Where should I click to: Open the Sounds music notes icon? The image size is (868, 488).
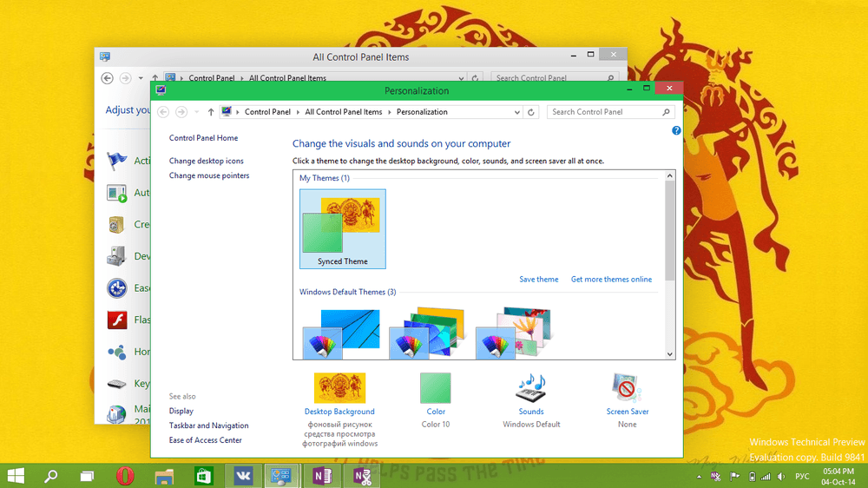[531, 388]
